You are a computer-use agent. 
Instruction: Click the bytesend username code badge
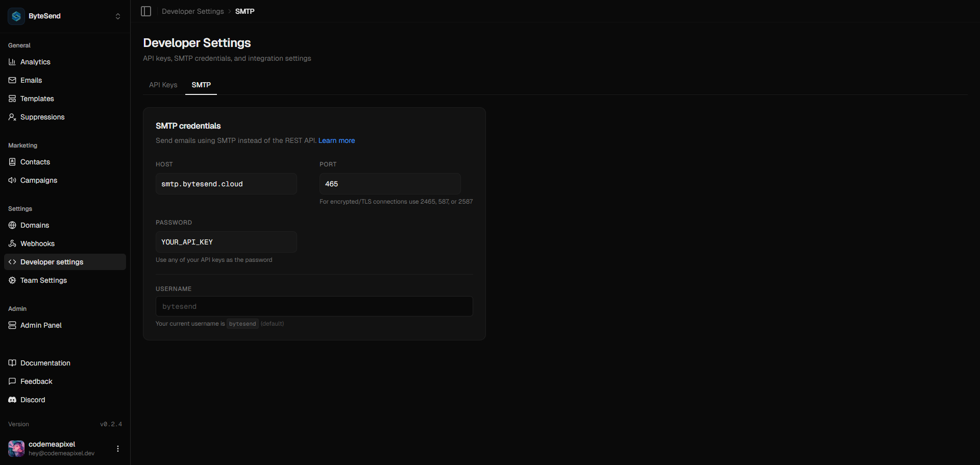(x=242, y=324)
